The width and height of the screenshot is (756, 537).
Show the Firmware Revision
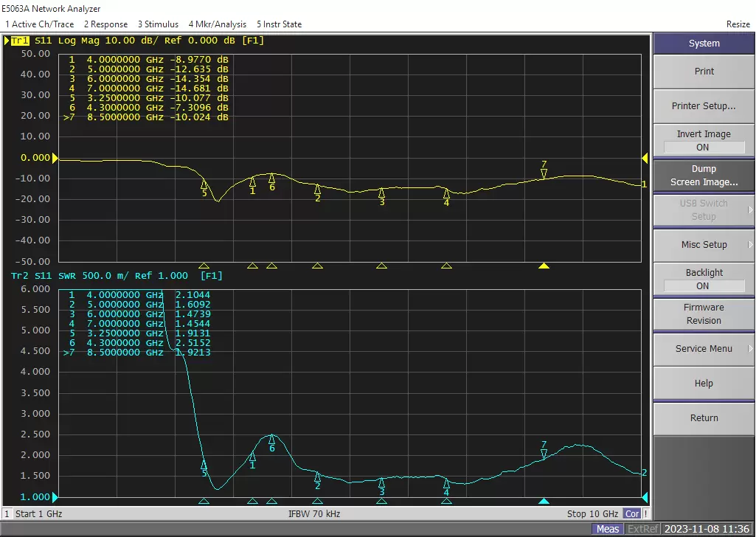702,313
